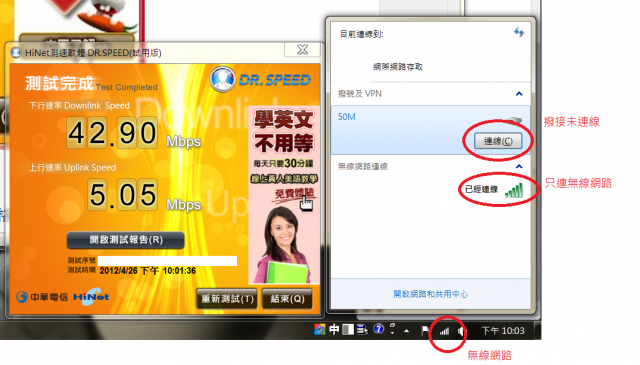The width and height of the screenshot is (640, 365).
Task: Collapse the 撥號及 VPN section
Action: [x=519, y=94]
